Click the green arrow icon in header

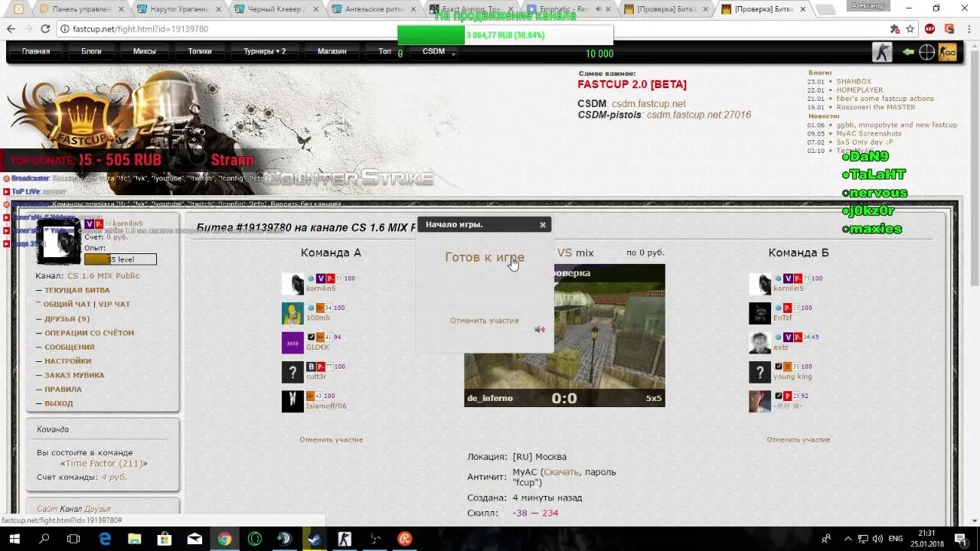click(x=908, y=52)
